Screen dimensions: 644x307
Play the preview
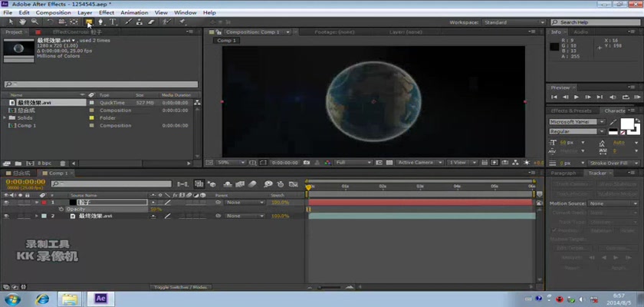(577, 97)
